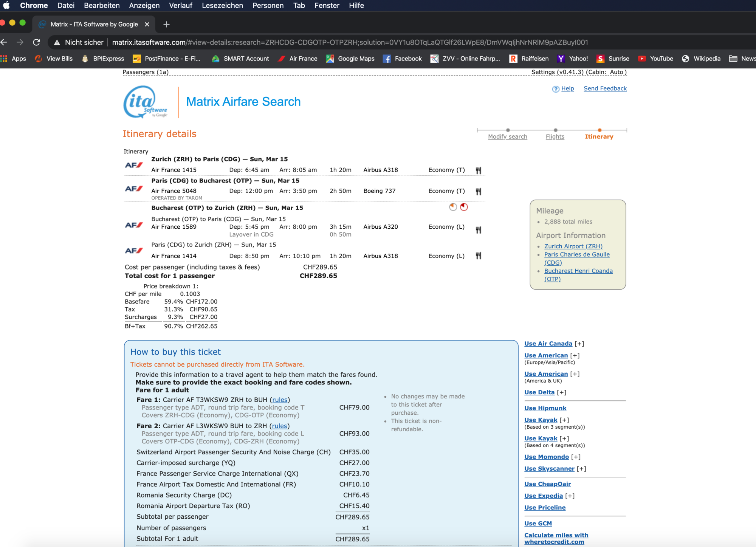Open a new browser tab

(x=166, y=24)
